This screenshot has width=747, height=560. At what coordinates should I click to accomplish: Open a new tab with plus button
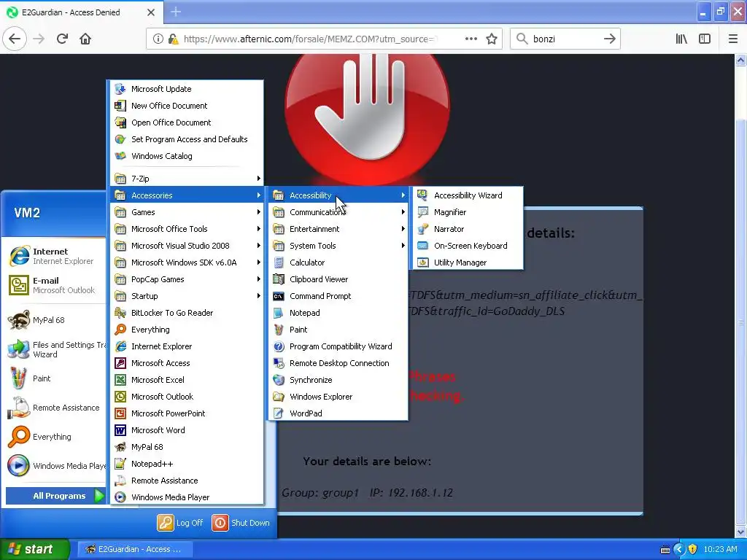176,12
